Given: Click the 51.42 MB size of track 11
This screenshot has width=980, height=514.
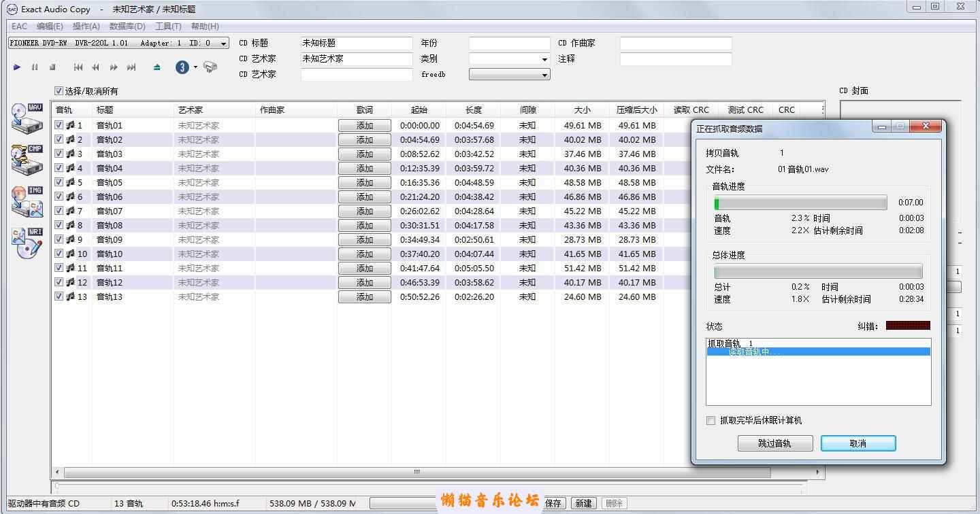Looking at the screenshot, I should (583, 269).
